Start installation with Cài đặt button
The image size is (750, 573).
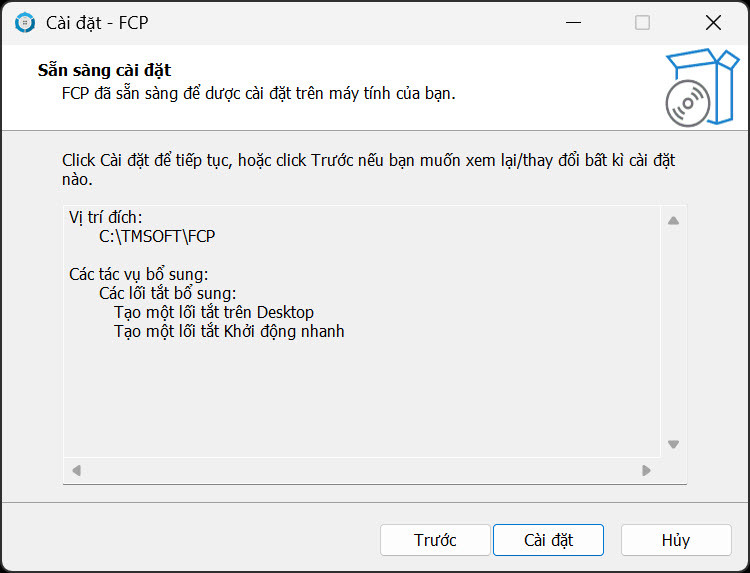tap(548, 540)
